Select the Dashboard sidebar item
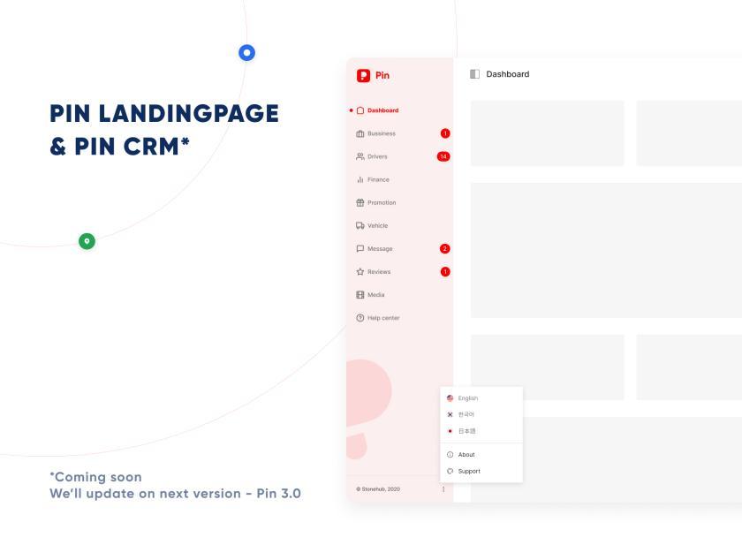Screen dimensions: 742x560 [x=378, y=110]
